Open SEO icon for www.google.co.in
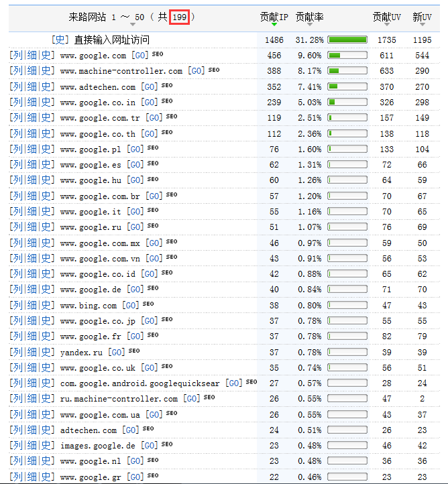The height and width of the screenshot is (484, 448). [x=167, y=101]
